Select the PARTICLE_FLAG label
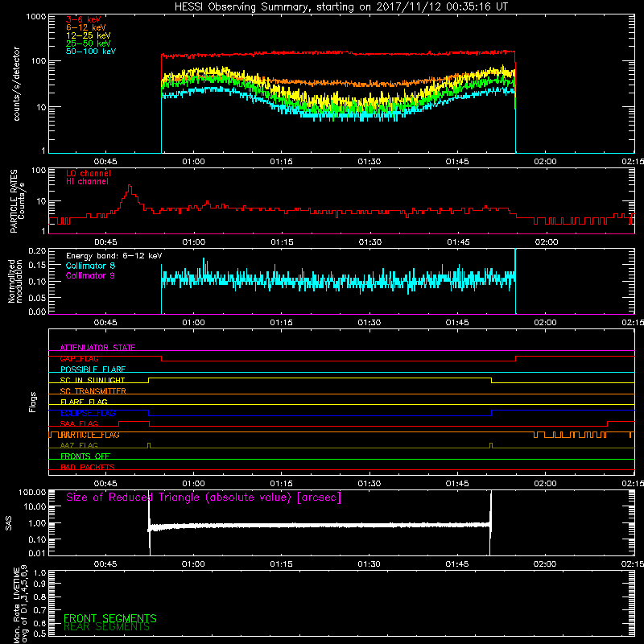This screenshot has width=644, height=644. pos(89,435)
